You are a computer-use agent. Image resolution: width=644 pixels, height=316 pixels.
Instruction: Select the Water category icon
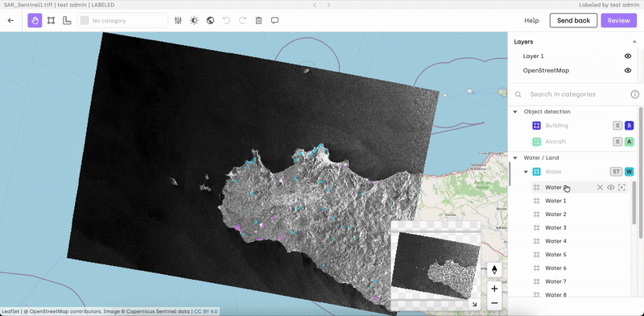tap(536, 172)
